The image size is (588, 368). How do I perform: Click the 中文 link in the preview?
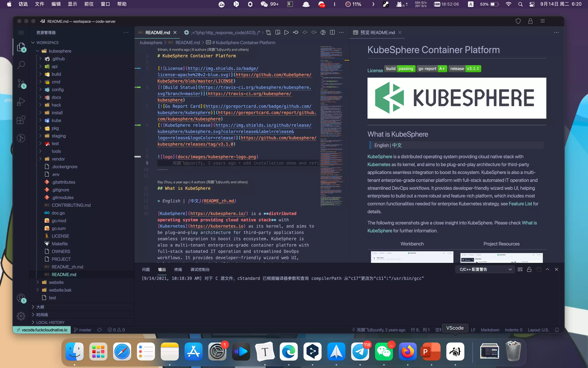point(397,145)
